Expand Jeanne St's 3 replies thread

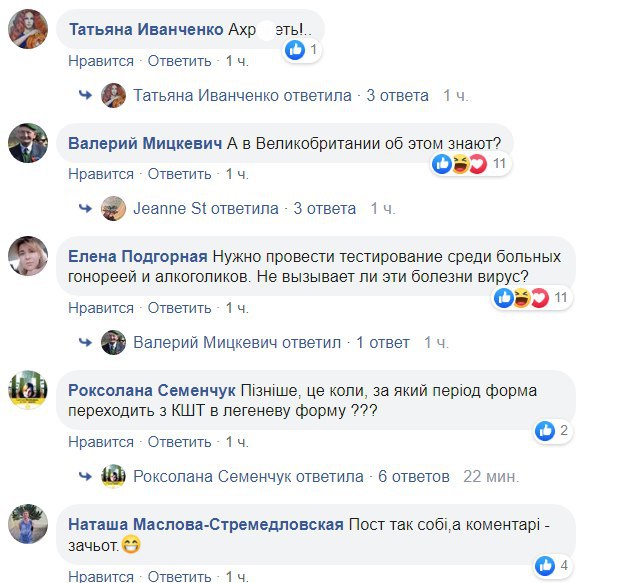(x=324, y=208)
